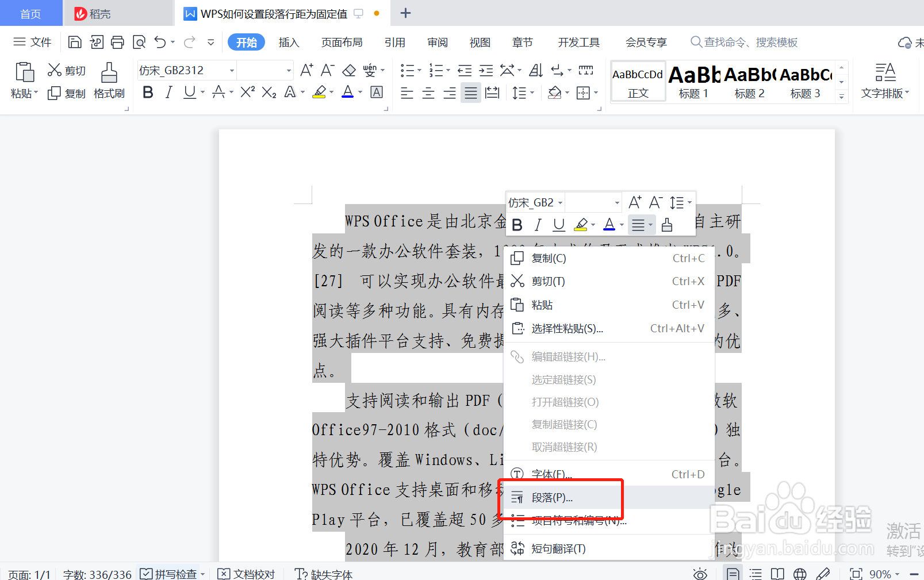Toggle italic in mini toolbar
Image resolution: width=924 pixels, height=580 pixels.
coord(538,225)
